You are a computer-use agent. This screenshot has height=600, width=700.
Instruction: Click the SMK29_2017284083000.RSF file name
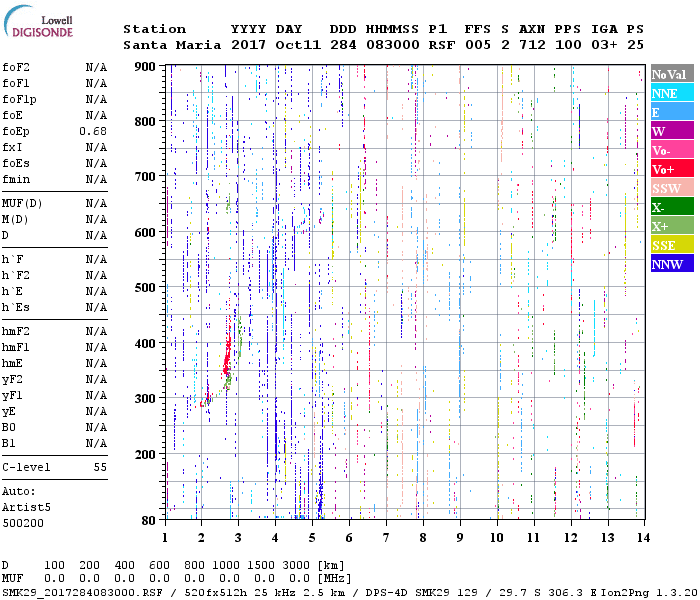click(82, 593)
